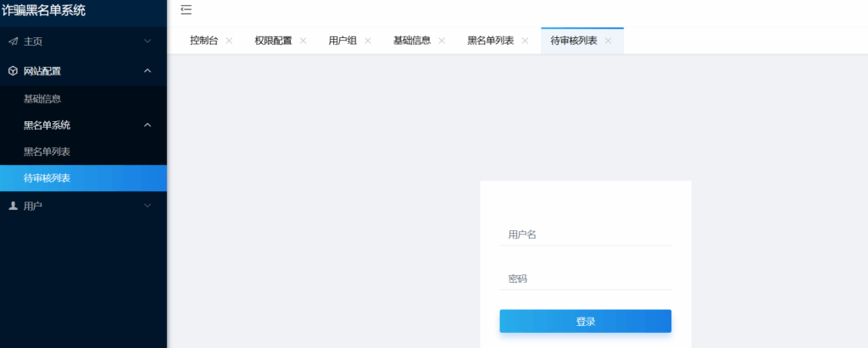868x348 pixels.
Task: Select 待审核列表 in the sidebar
Action: [x=83, y=178]
